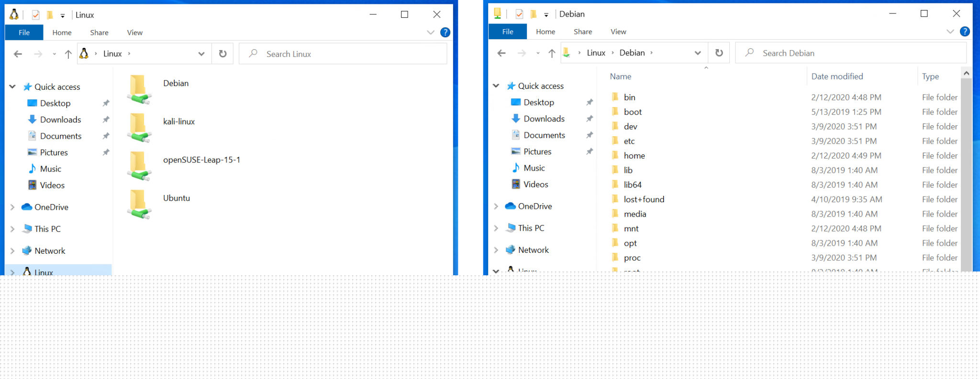Image resolution: width=980 pixels, height=379 pixels.
Task: Expand This PC in Linux window sidebar
Action: point(12,229)
